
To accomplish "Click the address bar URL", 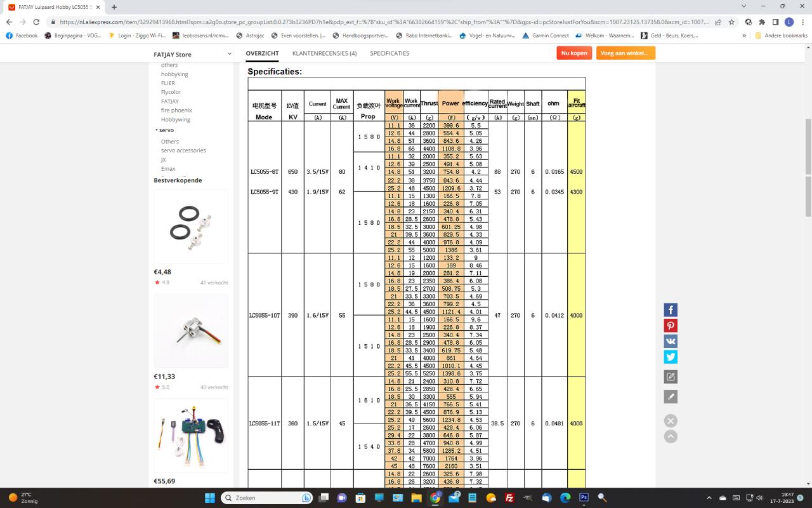I will pos(384,22).
